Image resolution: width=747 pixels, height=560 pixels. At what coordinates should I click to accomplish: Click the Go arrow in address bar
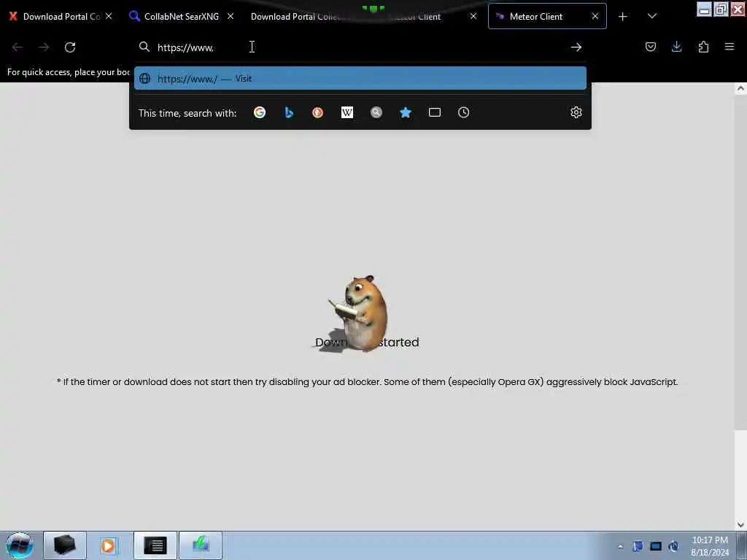pos(576,47)
